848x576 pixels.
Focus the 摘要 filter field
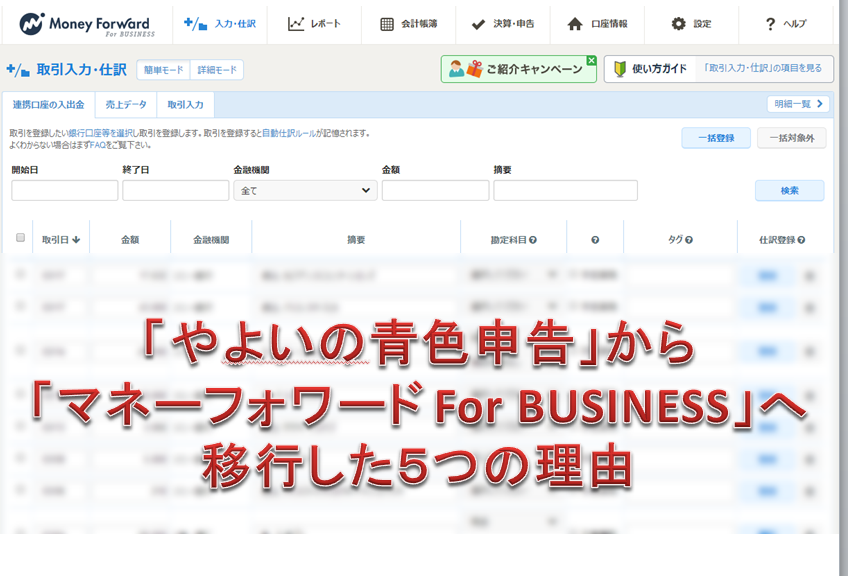(566, 190)
